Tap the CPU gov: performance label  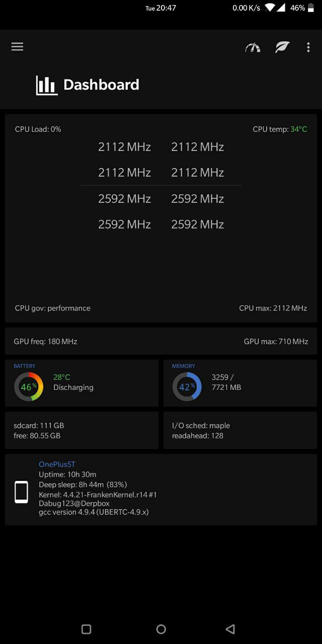pyautogui.click(x=53, y=308)
